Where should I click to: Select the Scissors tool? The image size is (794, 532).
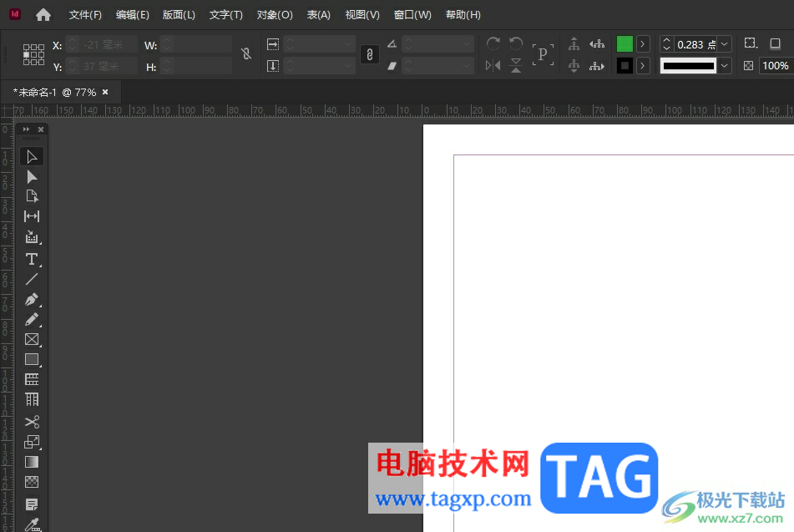(32, 422)
